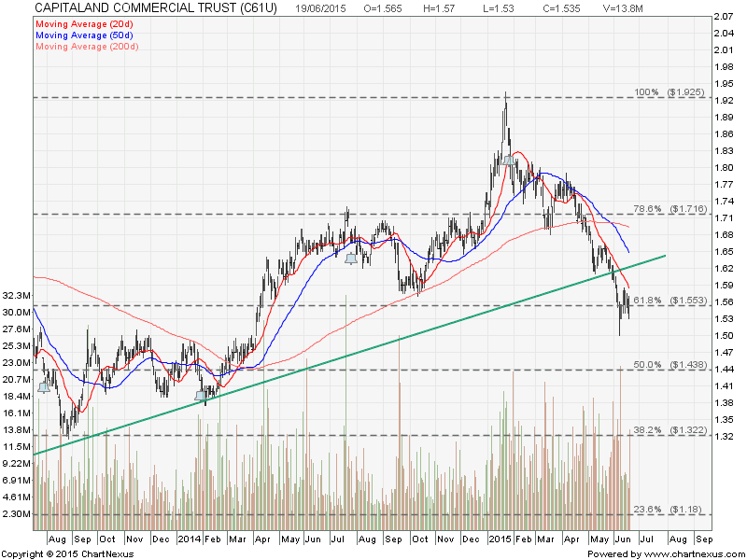Click the 78.6% ($1.716) Fibonacci label
747x560 pixels.
pyautogui.click(x=669, y=209)
